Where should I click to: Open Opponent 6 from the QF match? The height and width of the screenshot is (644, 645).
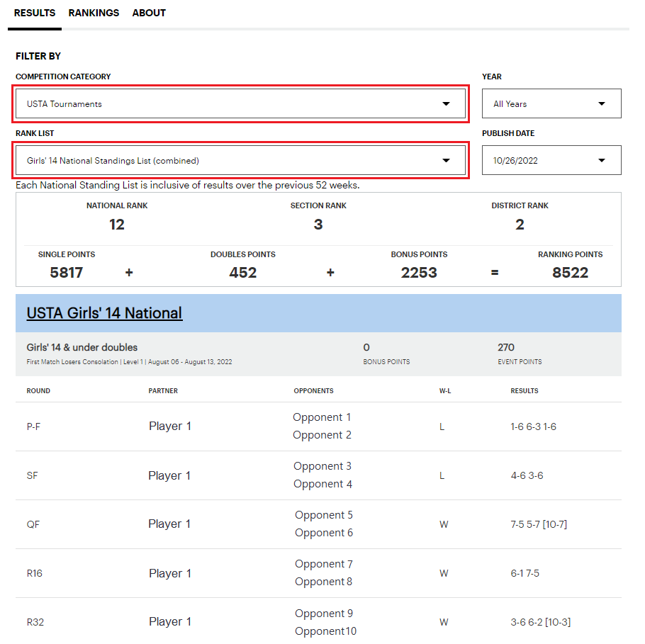[x=323, y=533]
